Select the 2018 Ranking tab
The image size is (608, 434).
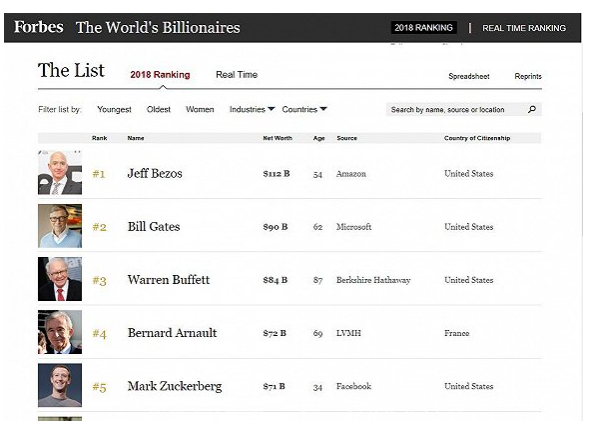160,75
